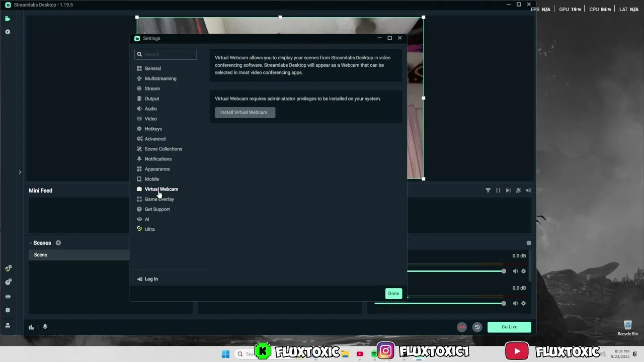Focus the settings Search field
This screenshot has height=362, width=644.
166,54
